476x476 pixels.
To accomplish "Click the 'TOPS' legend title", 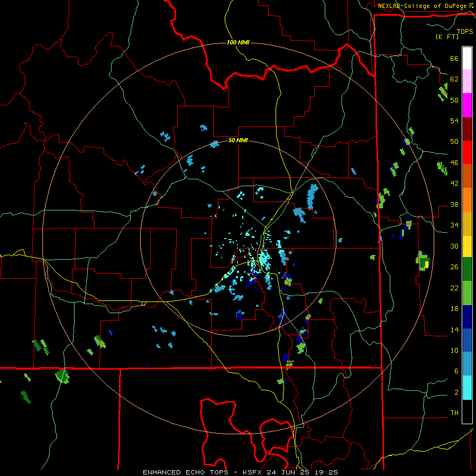I will click(465, 32).
